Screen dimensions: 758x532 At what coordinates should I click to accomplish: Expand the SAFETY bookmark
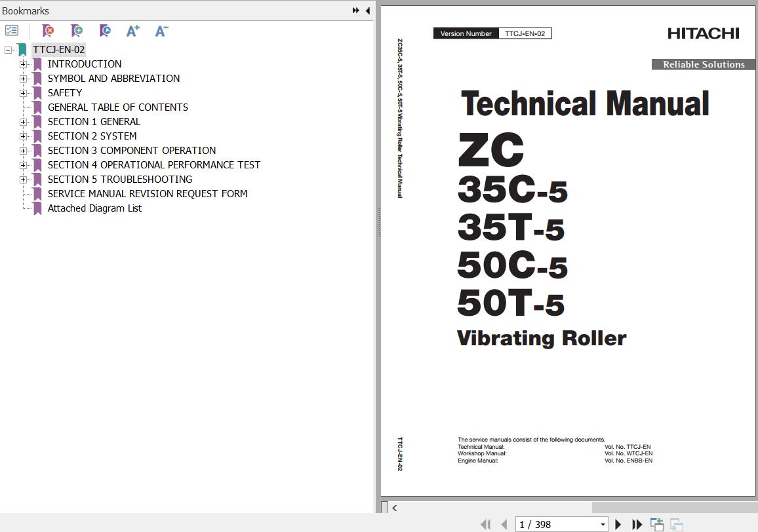23,93
